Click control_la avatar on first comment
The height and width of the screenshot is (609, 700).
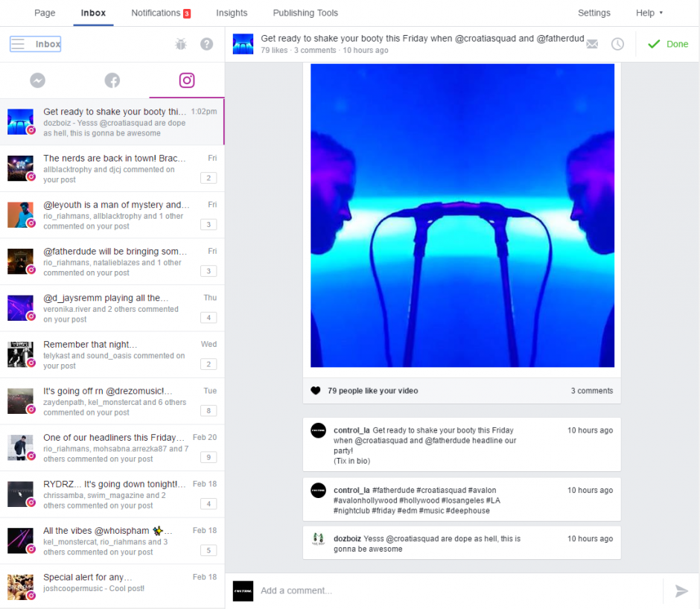tap(318, 430)
